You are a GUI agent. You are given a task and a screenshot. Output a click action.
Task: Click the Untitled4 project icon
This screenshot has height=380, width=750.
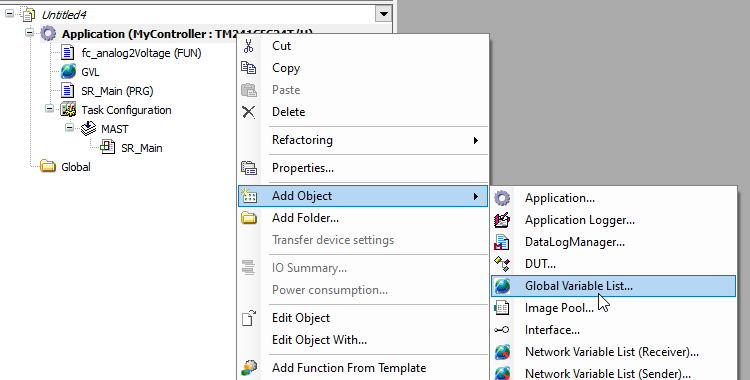click(29, 15)
